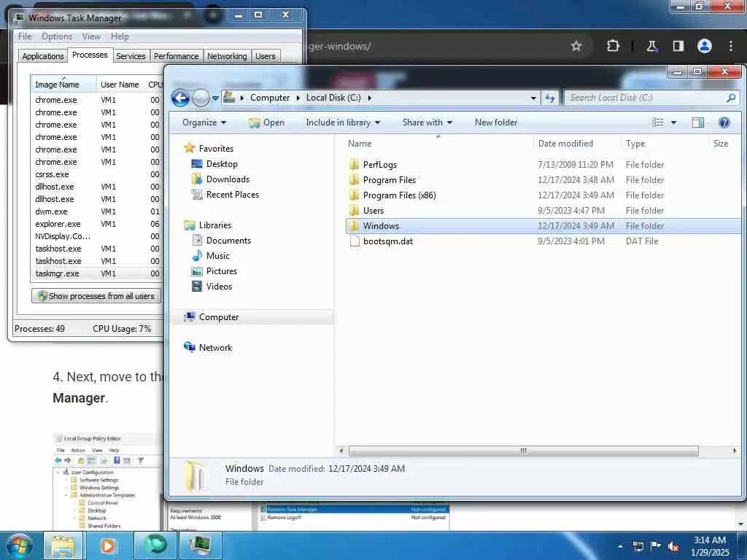Select the PerfLogs folder
747x560 pixels.
[x=379, y=165]
